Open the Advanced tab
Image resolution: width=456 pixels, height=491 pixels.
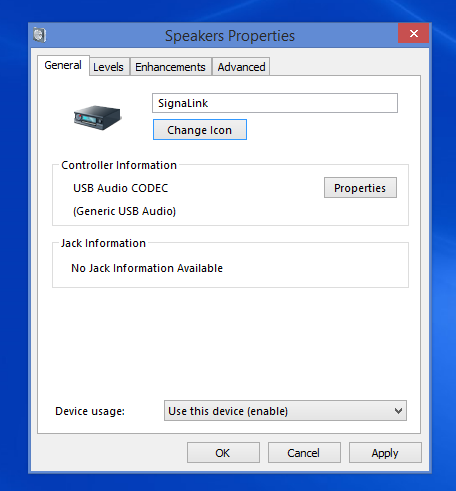pos(241,67)
